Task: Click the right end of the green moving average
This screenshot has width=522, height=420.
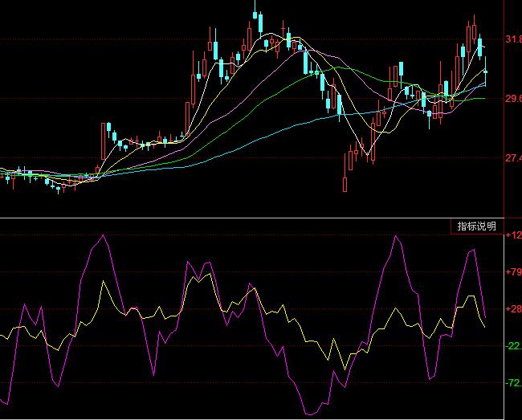Action: pyautogui.click(x=484, y=99)
